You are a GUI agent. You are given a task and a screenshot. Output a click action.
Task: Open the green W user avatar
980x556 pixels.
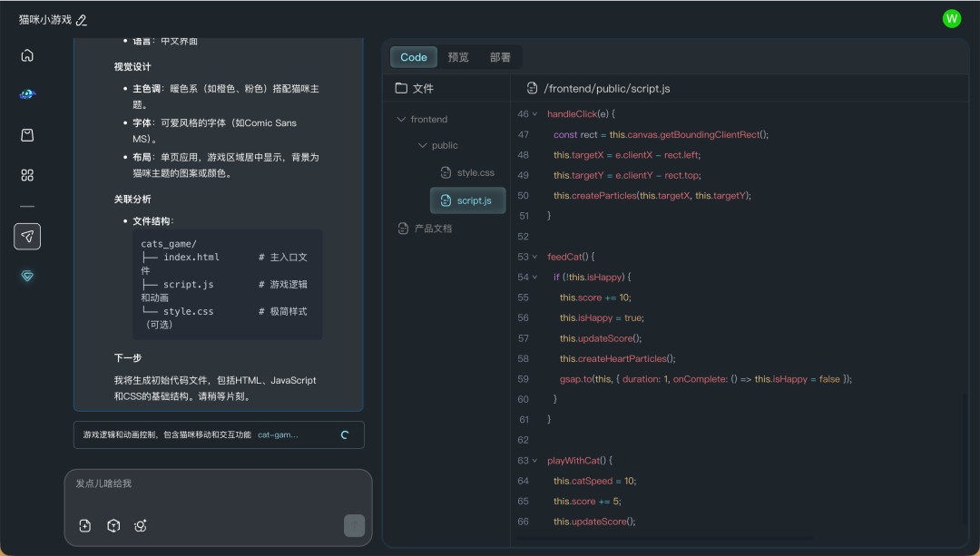[951, 19]
